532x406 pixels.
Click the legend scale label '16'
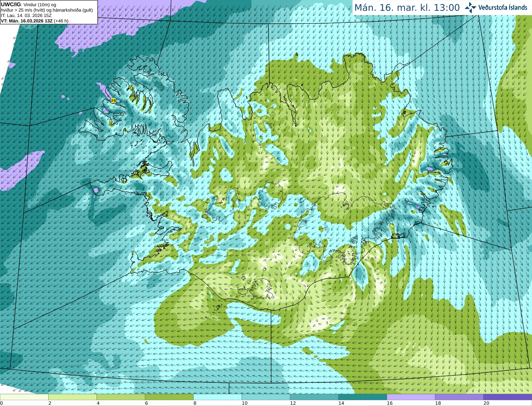click(x=389, y=403)
